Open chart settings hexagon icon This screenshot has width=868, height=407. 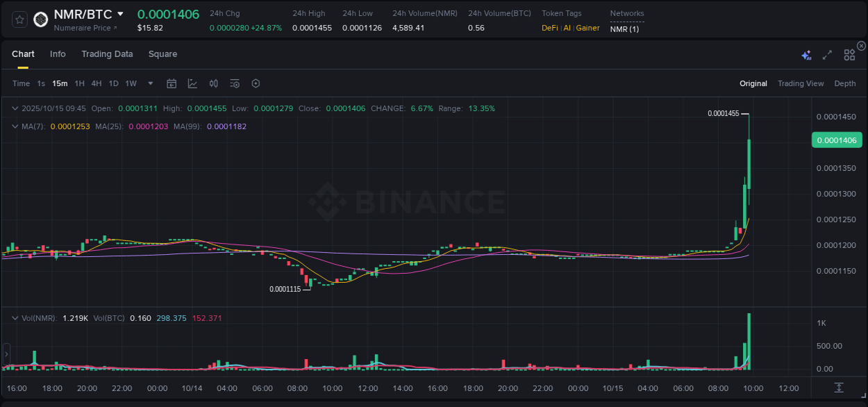coord(256,83)
